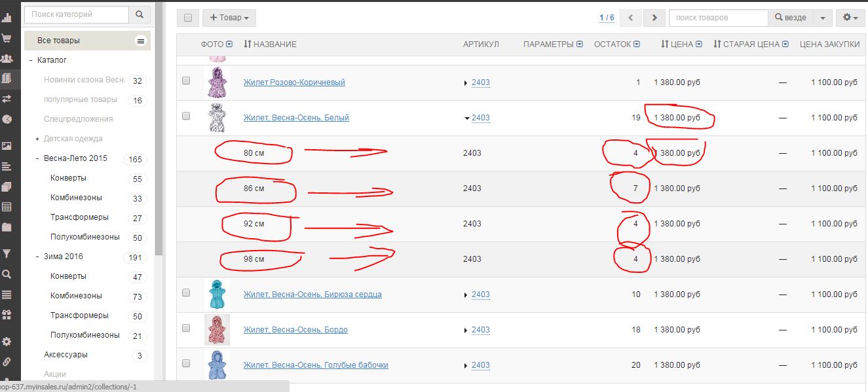The height and width of the screenshot is (392, 868).
Task: Collapse the Зима 2016 category
Action: pos(38,257)
